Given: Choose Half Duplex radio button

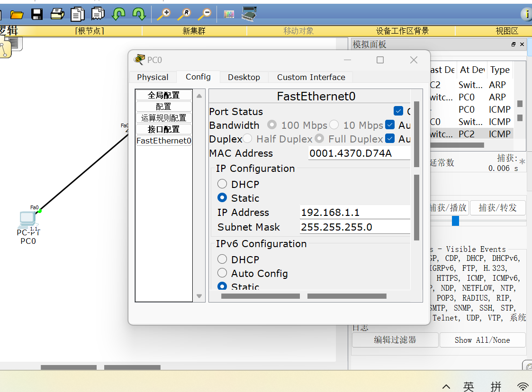Looking at the screenshot, I should point(247,138).
